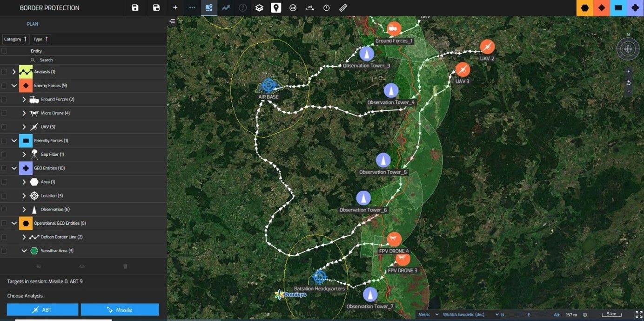Click the first Save icon in top toolbar

tap(135, 7)
